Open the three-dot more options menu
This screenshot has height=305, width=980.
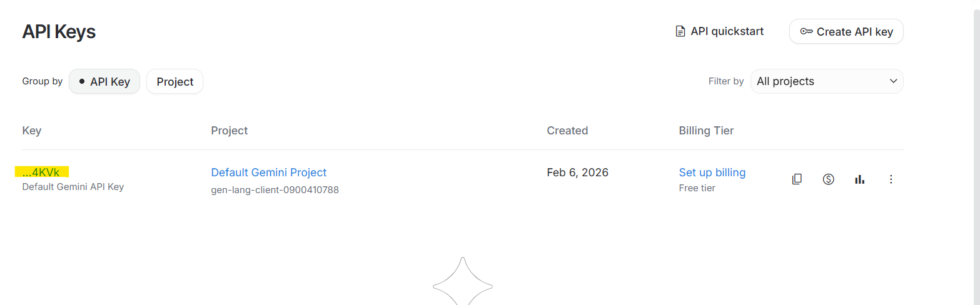(891, 179)
